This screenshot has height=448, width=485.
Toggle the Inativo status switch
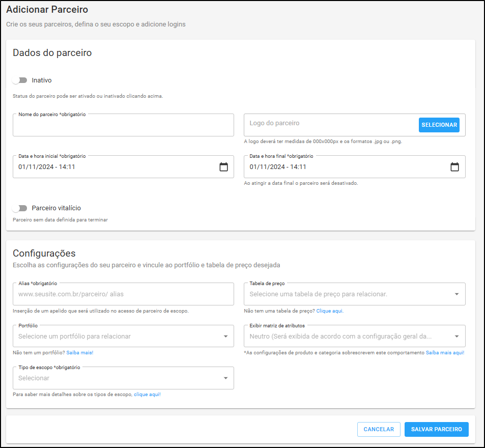pos(20,80)
